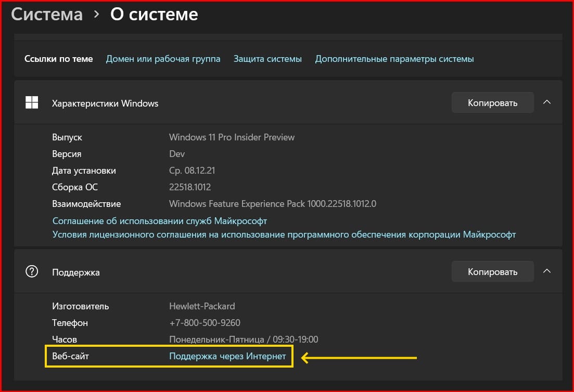Open Домен или рабочая группа link
The height and width of the screenshot is (392, 574).
point(163,59)
